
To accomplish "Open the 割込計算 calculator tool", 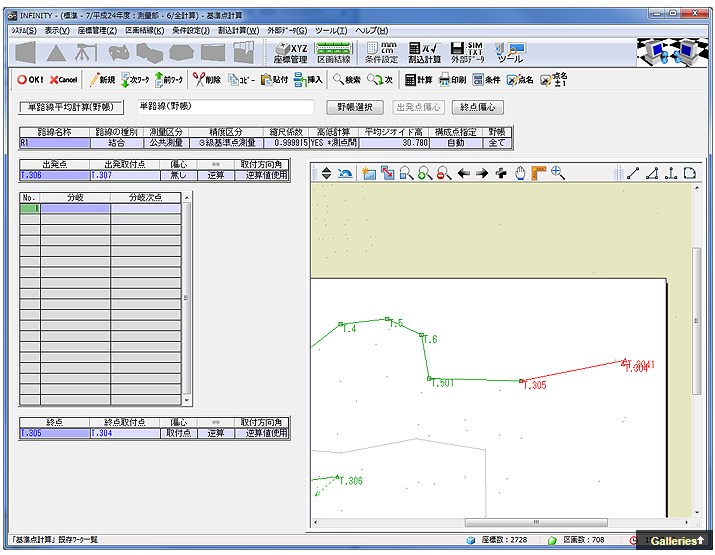I will [x=425, y=53].
